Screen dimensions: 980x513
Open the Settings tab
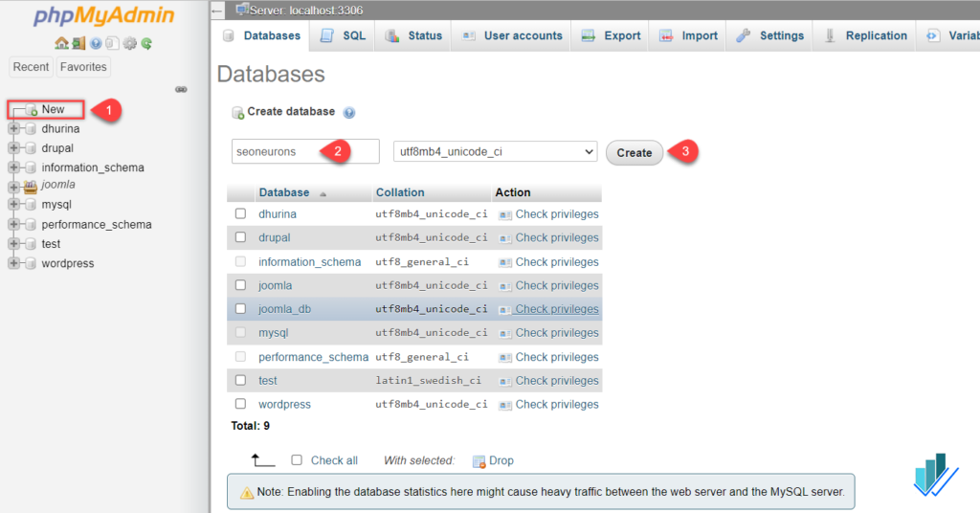pyautogui.click(x=770, y=36)
